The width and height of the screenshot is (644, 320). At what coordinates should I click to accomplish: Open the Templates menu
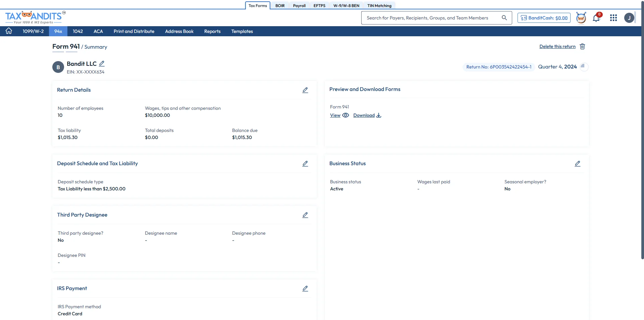(x=242, y=31)
